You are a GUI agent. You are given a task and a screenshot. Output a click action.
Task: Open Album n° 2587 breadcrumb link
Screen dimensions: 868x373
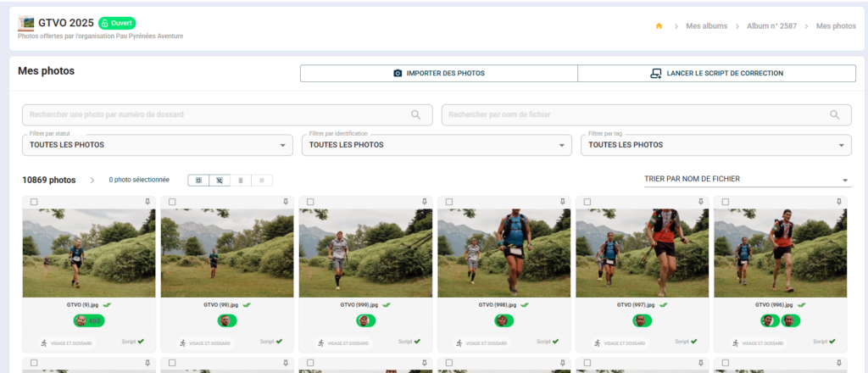[x=771, y=26]
